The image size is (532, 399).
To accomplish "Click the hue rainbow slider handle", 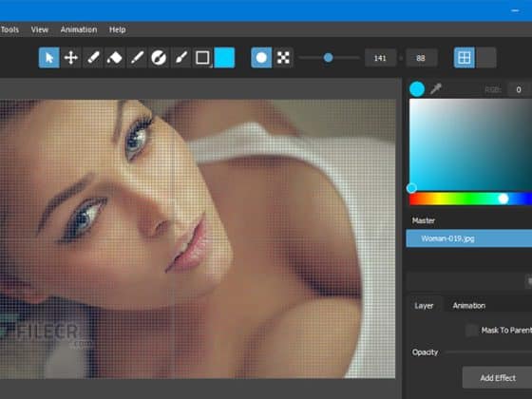I will coord(503,199).
